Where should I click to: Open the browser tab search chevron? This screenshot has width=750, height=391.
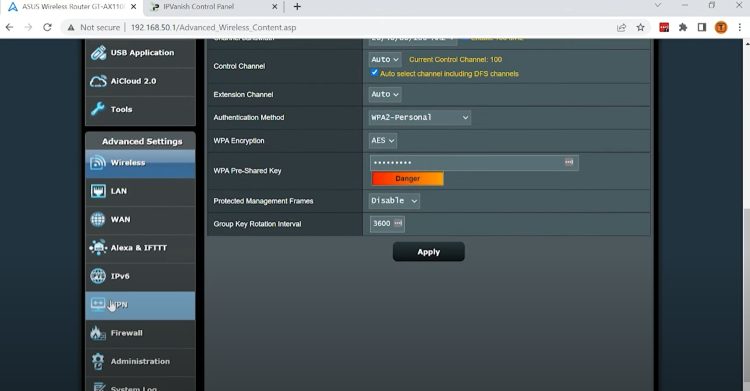point(658,6)
